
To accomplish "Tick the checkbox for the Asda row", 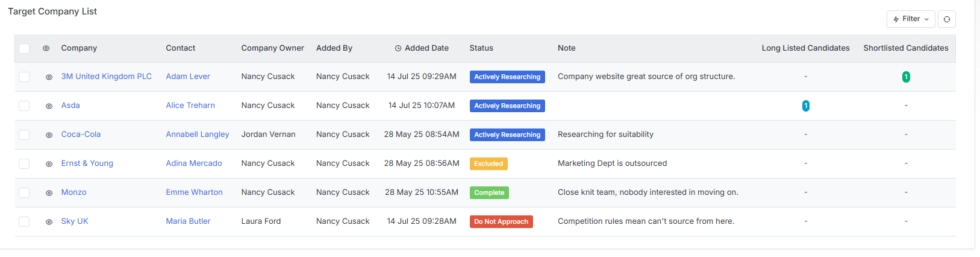I will [x=24, y=106].
